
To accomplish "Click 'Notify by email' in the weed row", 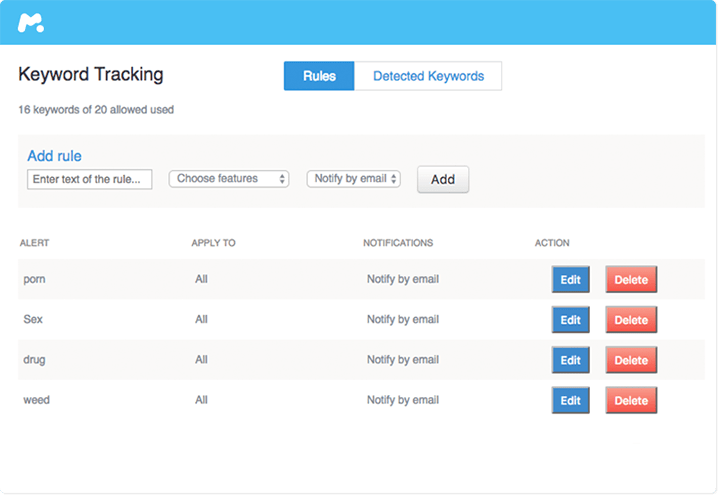I will (x=403, y=400).
